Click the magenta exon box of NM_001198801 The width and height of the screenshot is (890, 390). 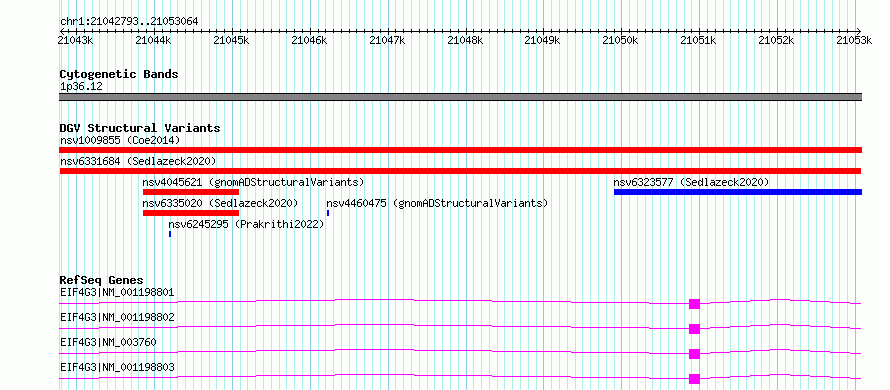(694, 304)
